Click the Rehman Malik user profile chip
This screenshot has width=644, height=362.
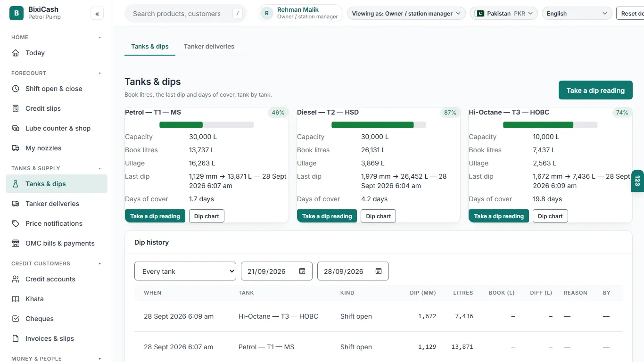[301, 14]
